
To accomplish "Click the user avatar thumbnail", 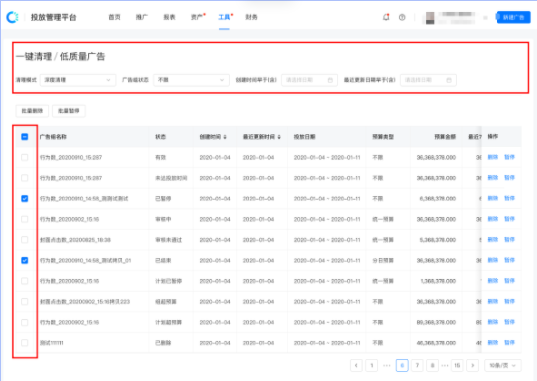I will point(430,18).
